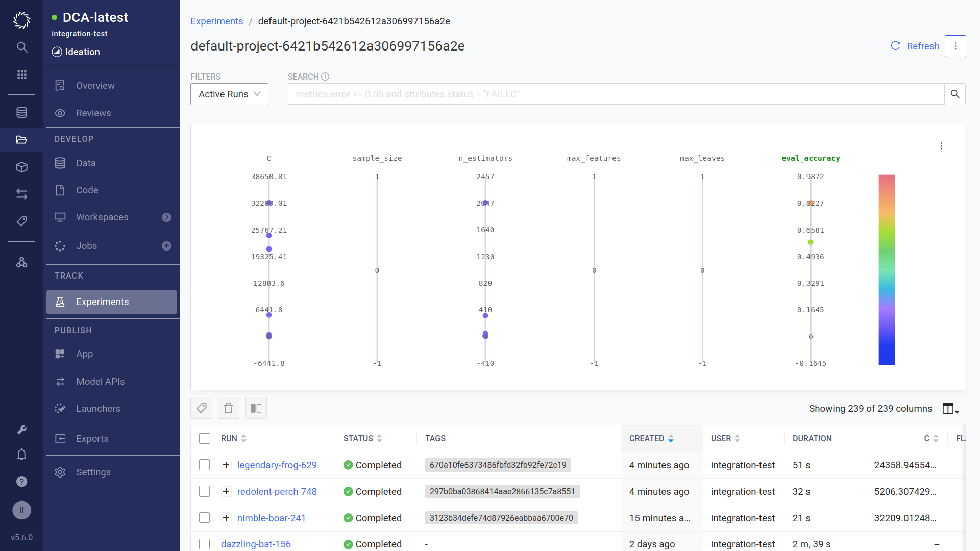This screenshot has height=551, width=980.
Task: Expand the nimble-boar-241 row
Action: coord(226,518)
